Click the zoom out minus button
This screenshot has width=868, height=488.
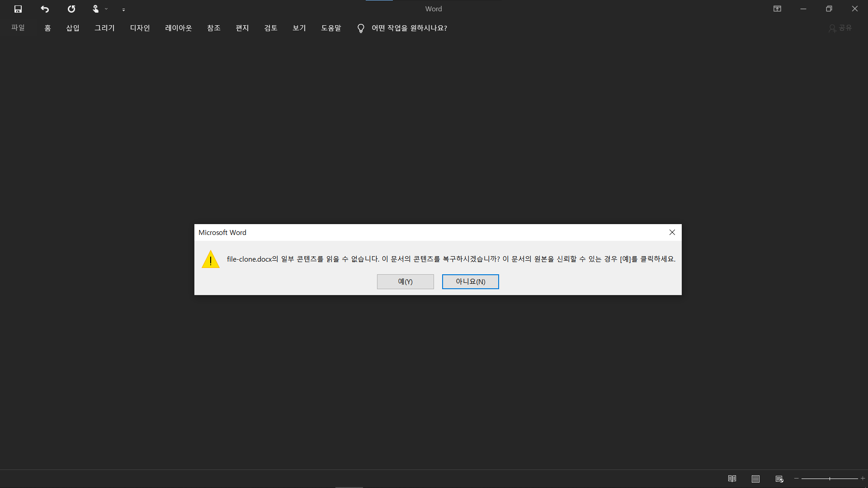tap(797, 479)
